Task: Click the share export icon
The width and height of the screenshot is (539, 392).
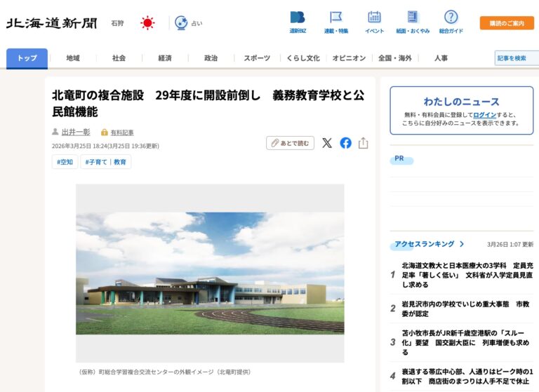Action: point(363,143)
